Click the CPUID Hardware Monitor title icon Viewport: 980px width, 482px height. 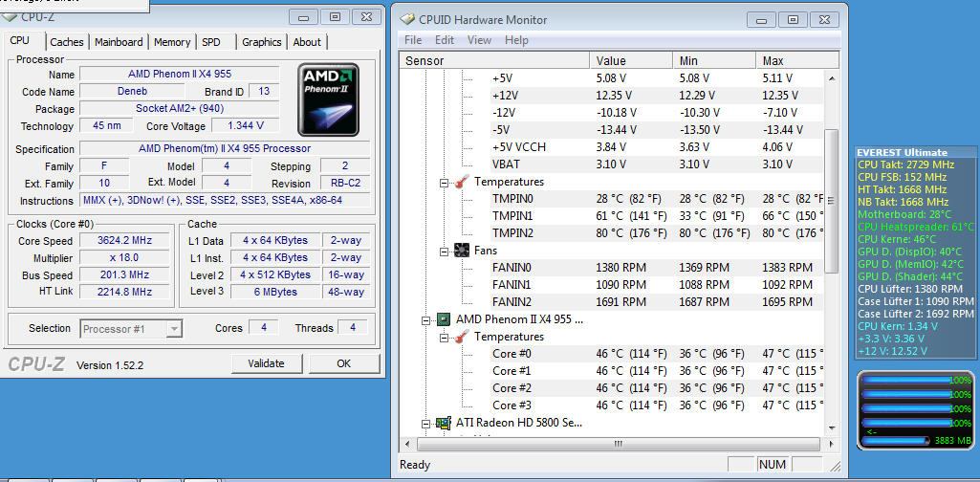click(x=407, y=19)
